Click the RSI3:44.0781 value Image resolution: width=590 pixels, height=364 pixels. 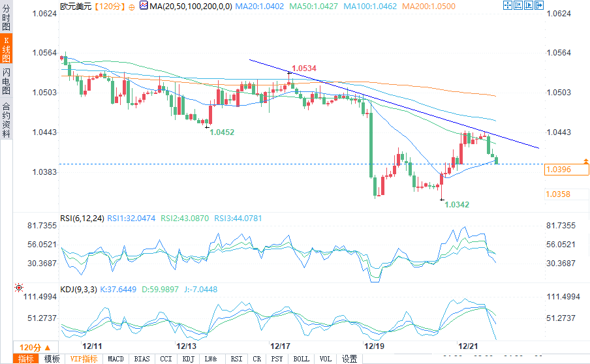click(238, 219)
